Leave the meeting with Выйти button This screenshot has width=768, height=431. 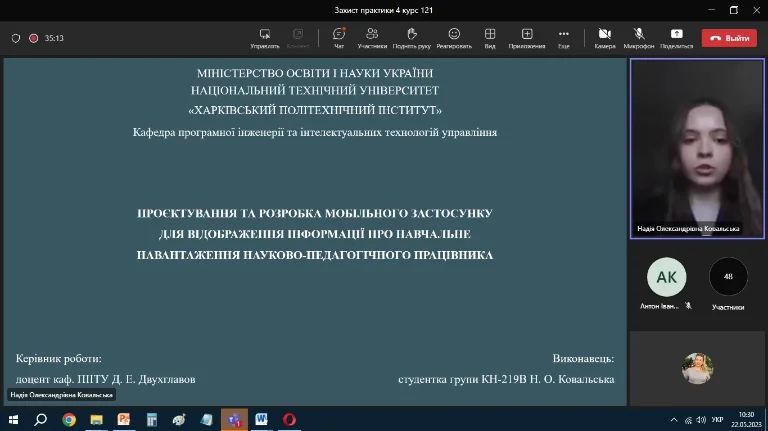(729, 38)
